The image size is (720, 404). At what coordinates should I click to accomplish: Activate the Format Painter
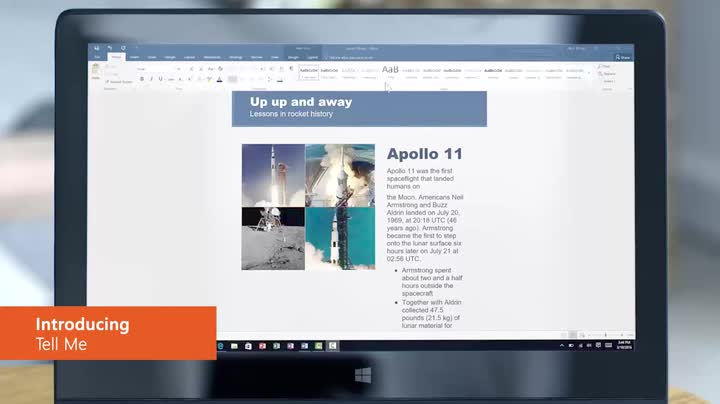(x=119, y=82)
